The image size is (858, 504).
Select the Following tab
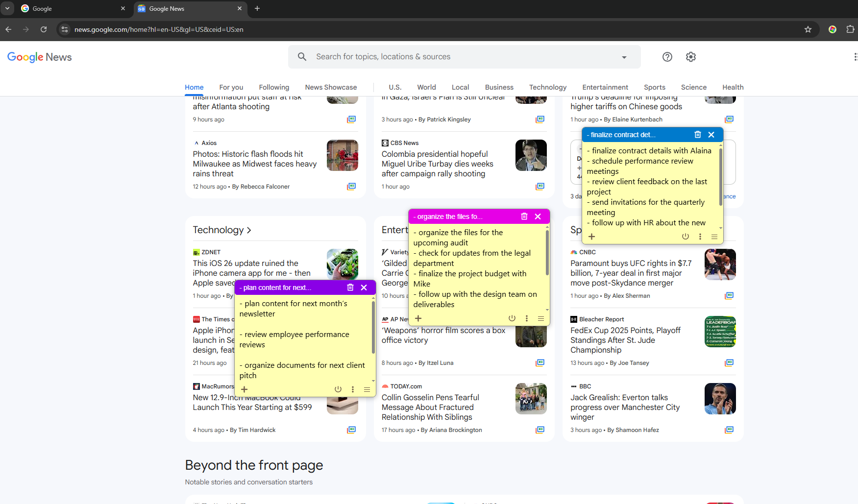[x=274, y=87]
